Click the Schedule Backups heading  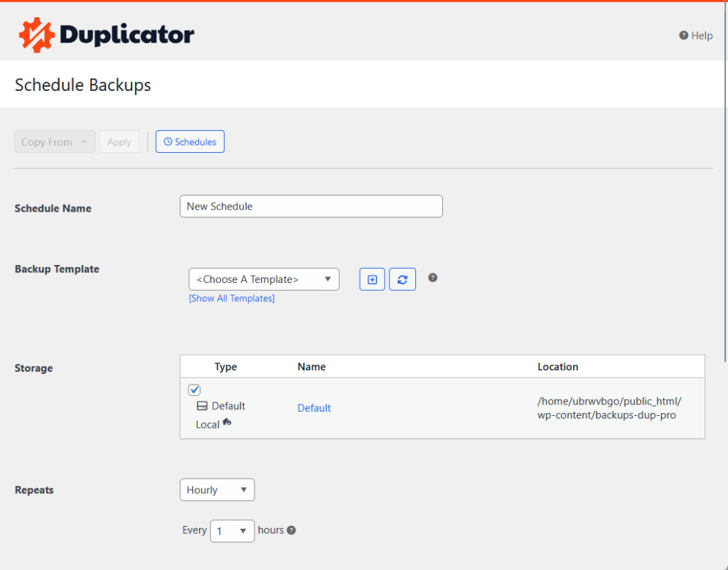(x=83, y=85)
